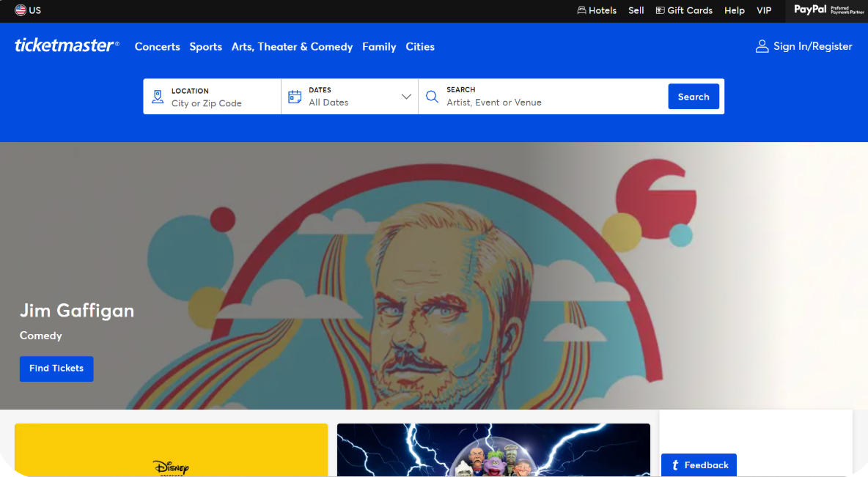Open the Help link
The height and width of the screenshot is (477, 868).
[x=735, y=10]
